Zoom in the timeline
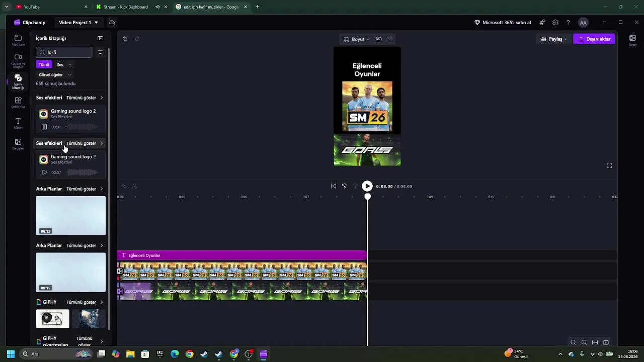The image size is (644, 362). pyautogui.click(x=584, y=342)
